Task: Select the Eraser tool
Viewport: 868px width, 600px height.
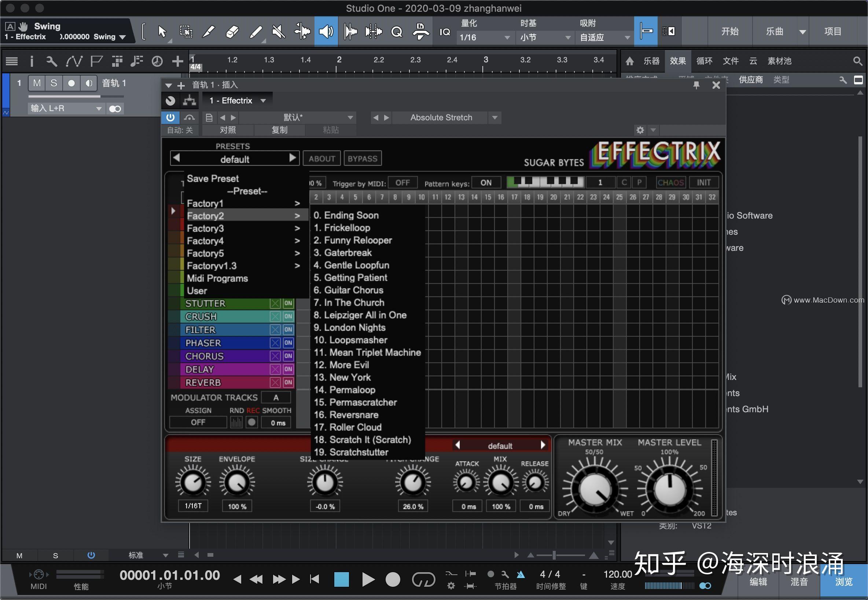Action: pos(232,32)
